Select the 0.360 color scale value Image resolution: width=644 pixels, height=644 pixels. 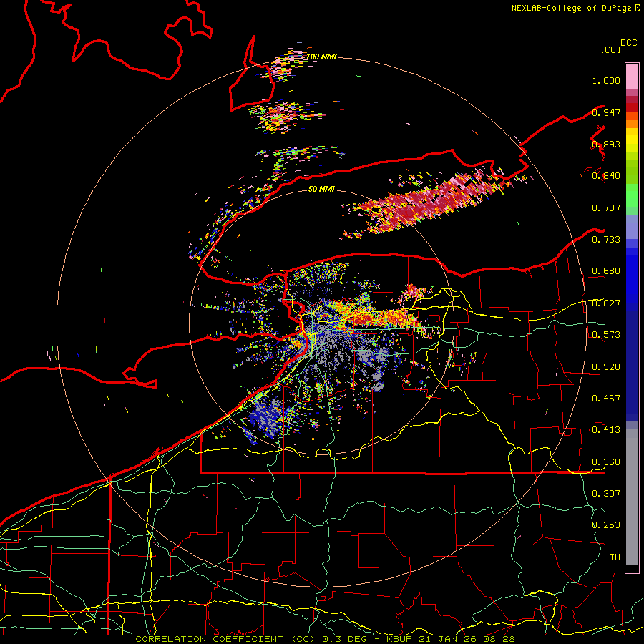pos(606,462)
